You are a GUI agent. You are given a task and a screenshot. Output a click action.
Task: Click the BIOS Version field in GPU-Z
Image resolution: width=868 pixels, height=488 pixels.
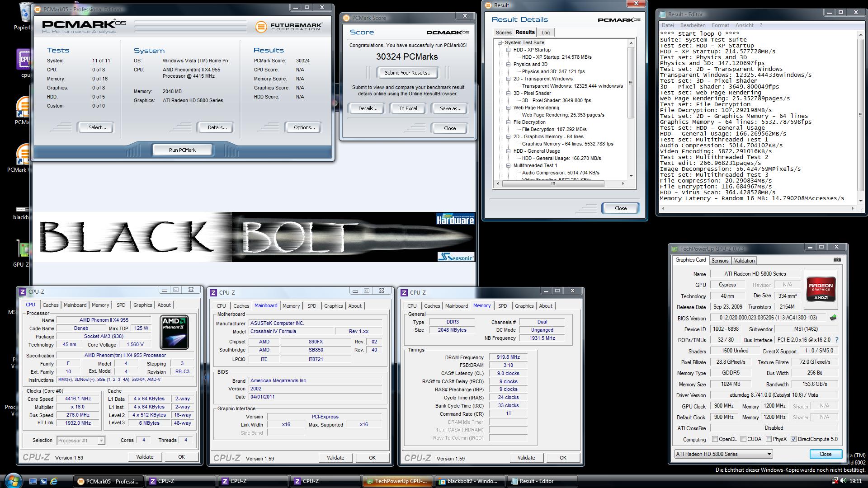click(768, 318)
